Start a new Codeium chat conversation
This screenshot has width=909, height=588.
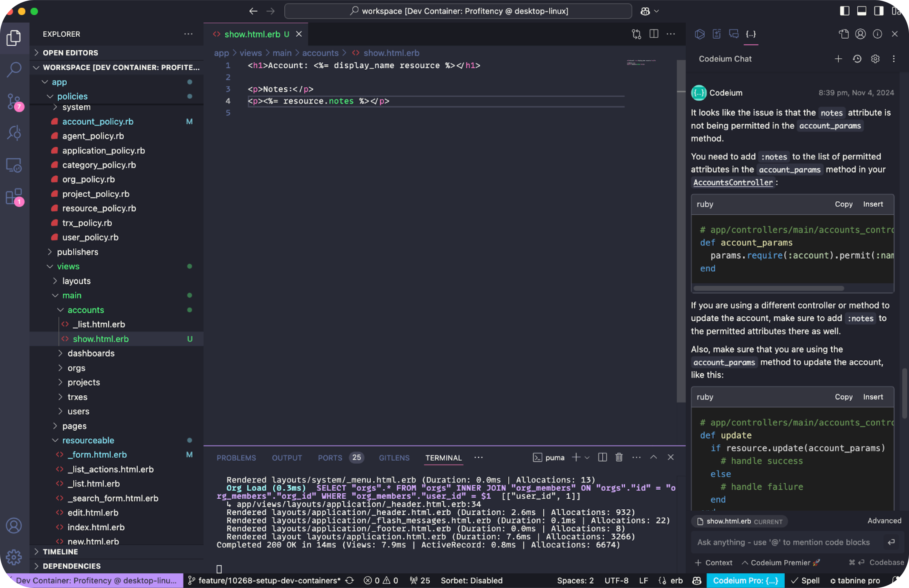click(838, 59)
